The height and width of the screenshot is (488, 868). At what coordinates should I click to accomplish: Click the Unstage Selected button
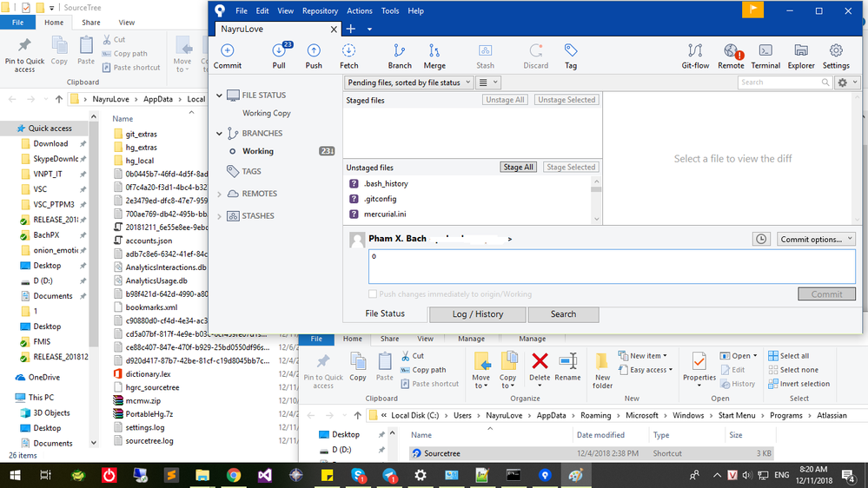click(x=567, y=100)
